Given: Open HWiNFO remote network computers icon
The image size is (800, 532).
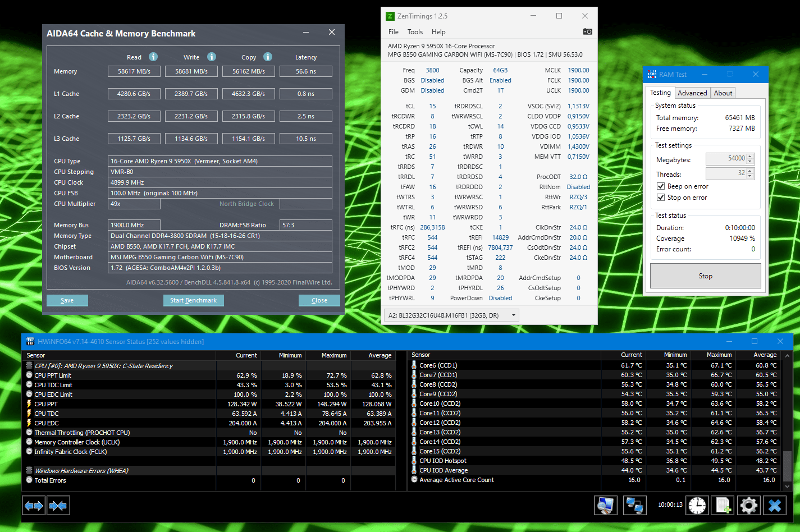Looking at the screenshot, I should coord(635,505).
